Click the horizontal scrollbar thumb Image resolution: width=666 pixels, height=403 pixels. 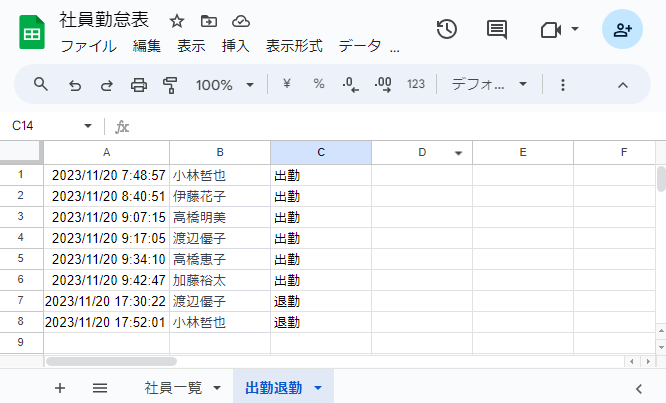(111, 361)
